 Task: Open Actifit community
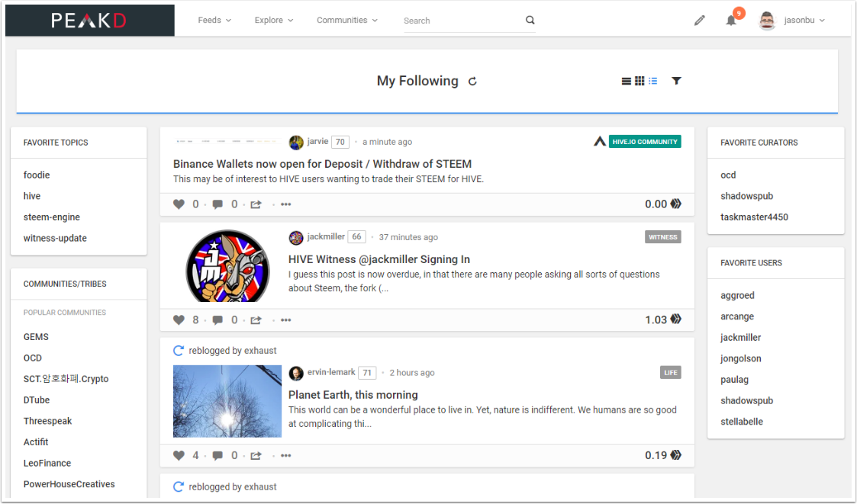pos(36,442)
